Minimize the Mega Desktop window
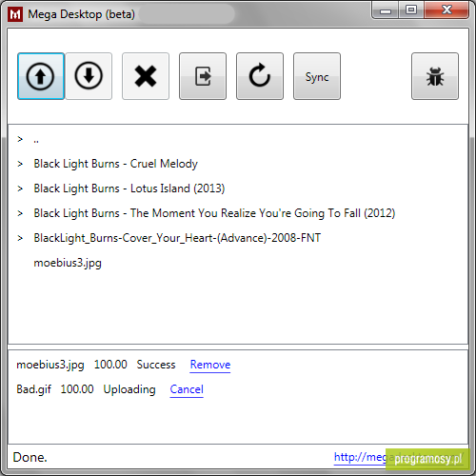The height and width of the screenshot is (476, 476). point(386,10)
